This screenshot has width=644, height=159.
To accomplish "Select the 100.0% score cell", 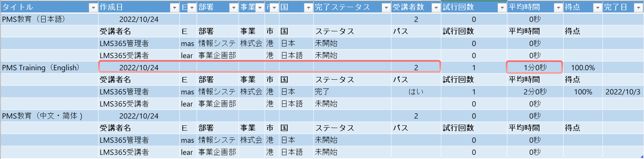I will [583, 68].
